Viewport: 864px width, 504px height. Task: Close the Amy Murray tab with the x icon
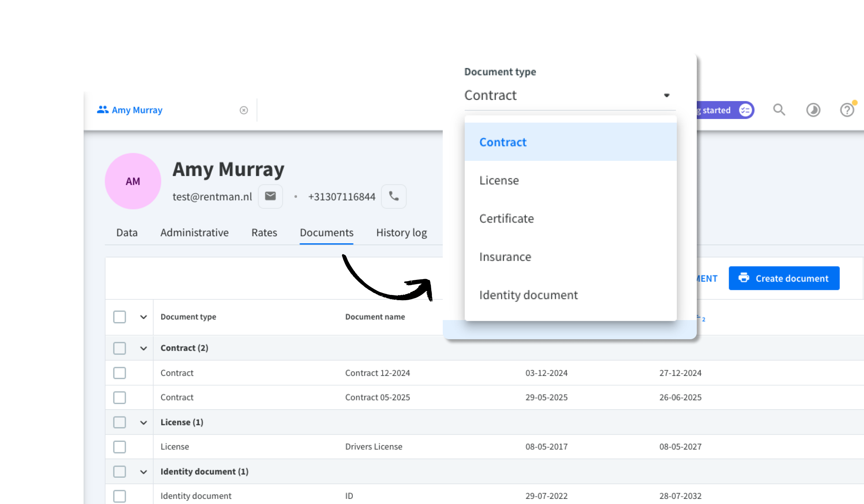click(244, 110)
